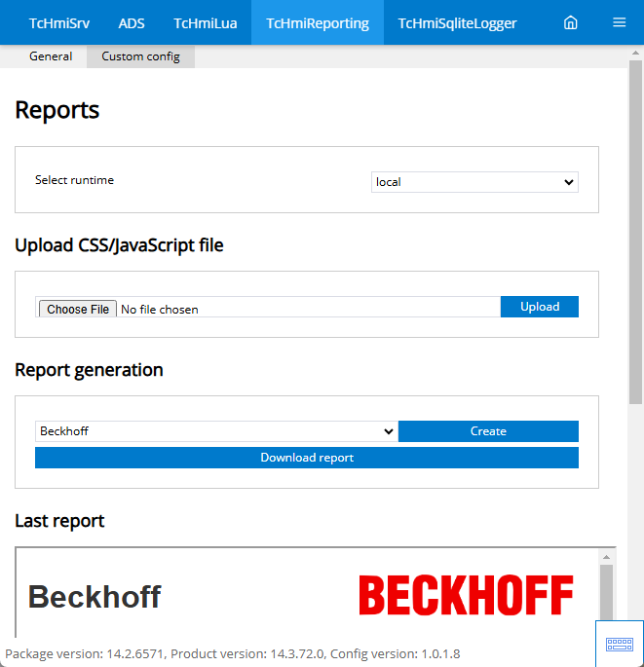Click the Last report scroll up arrow
Image resolution: width=644 pixels, height=667 pixels.
click(x=607, y=557)
